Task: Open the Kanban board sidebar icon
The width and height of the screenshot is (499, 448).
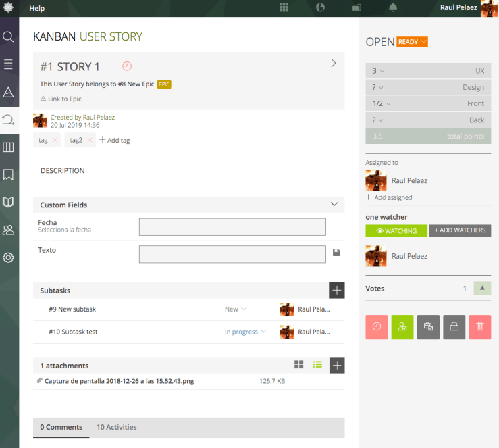Action: pyautogui.click(x=9, y=147)
